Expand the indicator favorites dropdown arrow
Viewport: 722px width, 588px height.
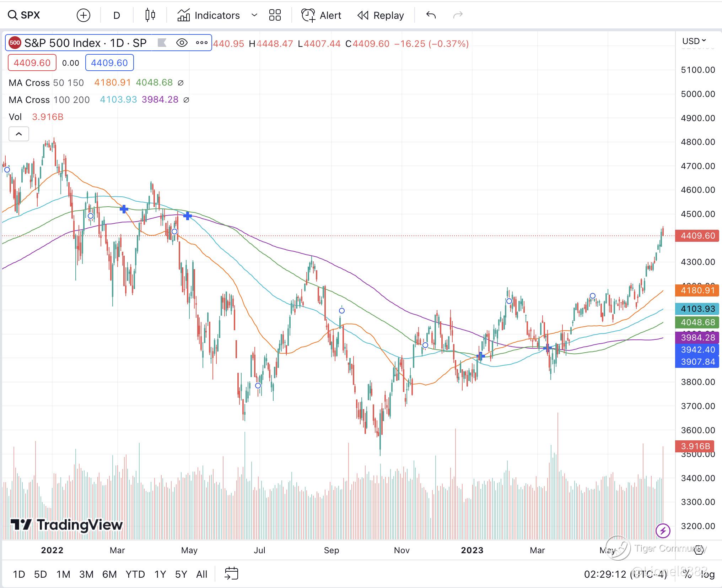click(254, 15)
